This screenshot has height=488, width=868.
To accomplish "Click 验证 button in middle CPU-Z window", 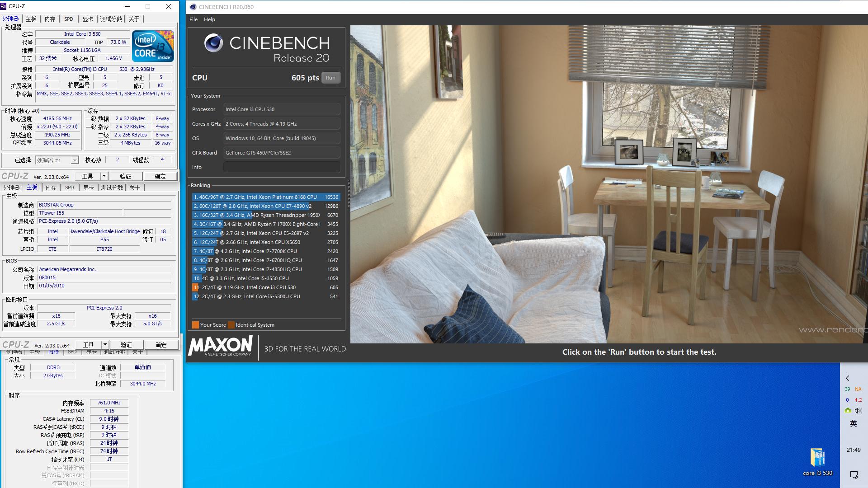I will 126,345.
